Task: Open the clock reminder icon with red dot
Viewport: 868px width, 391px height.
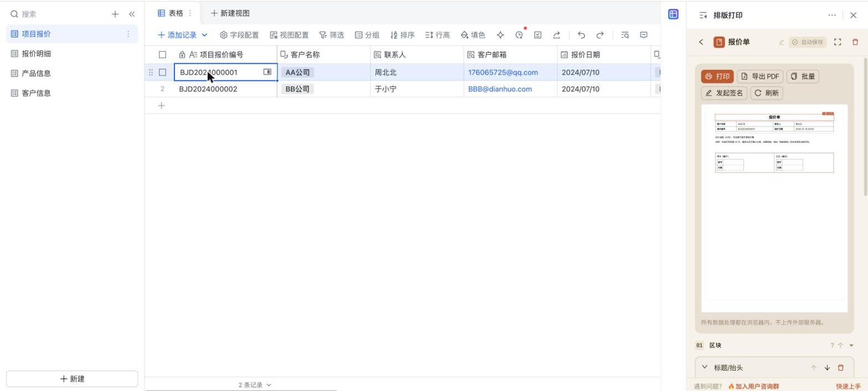Action: pos(519,35)
